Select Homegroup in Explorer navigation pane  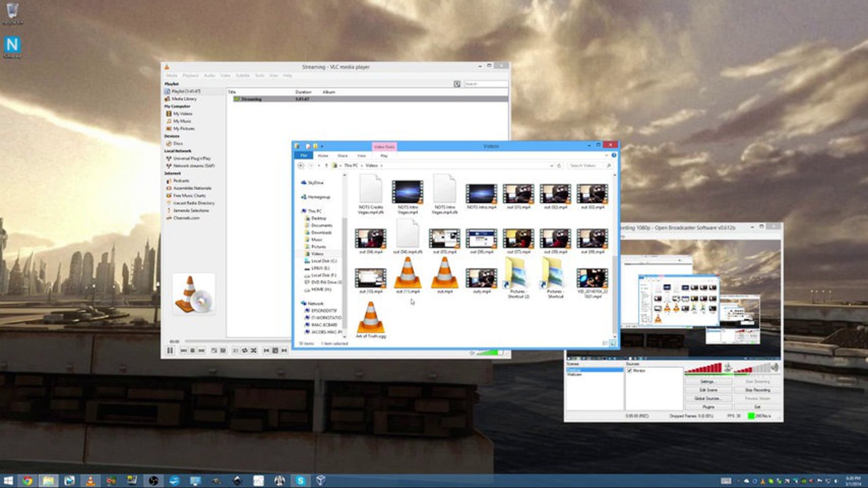tap(316, 197)
